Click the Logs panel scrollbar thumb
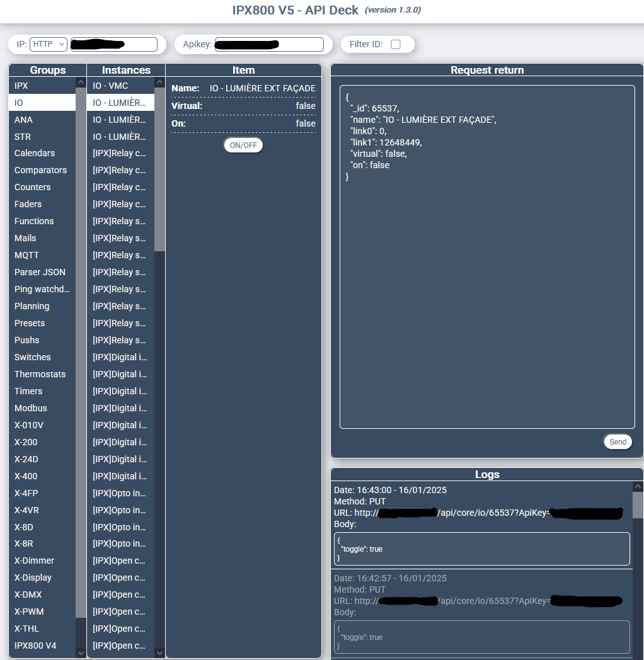644x660 pixels. [638, 505]
